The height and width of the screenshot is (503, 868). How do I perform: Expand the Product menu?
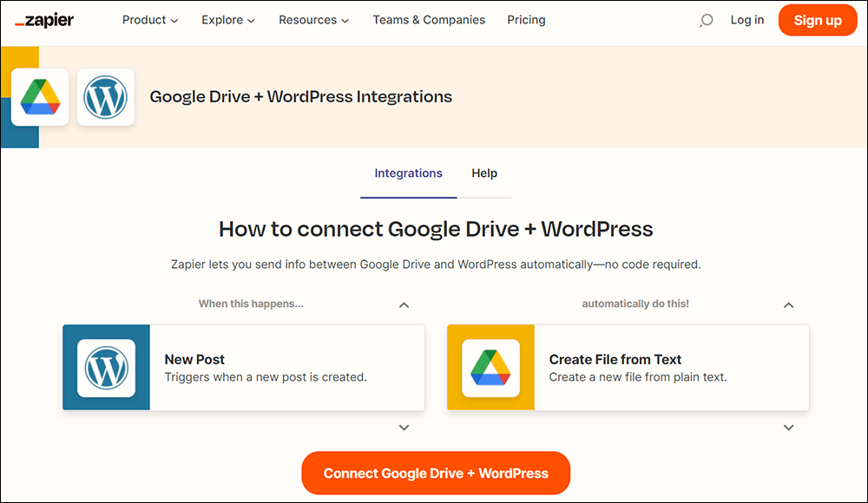[150, 20]
